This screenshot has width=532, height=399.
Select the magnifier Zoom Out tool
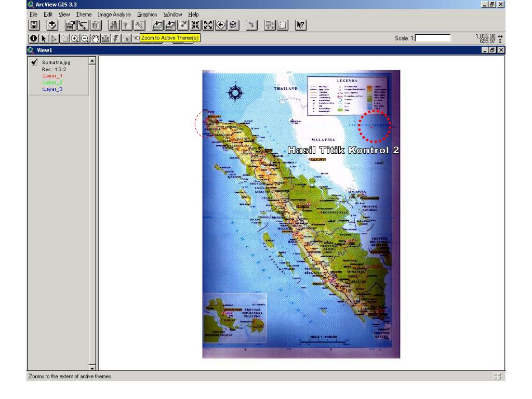[85, 38]
